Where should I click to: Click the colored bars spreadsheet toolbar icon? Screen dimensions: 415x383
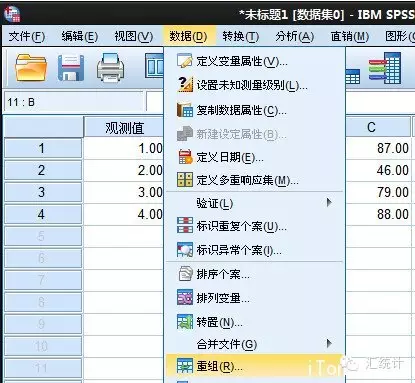(385, 68)
